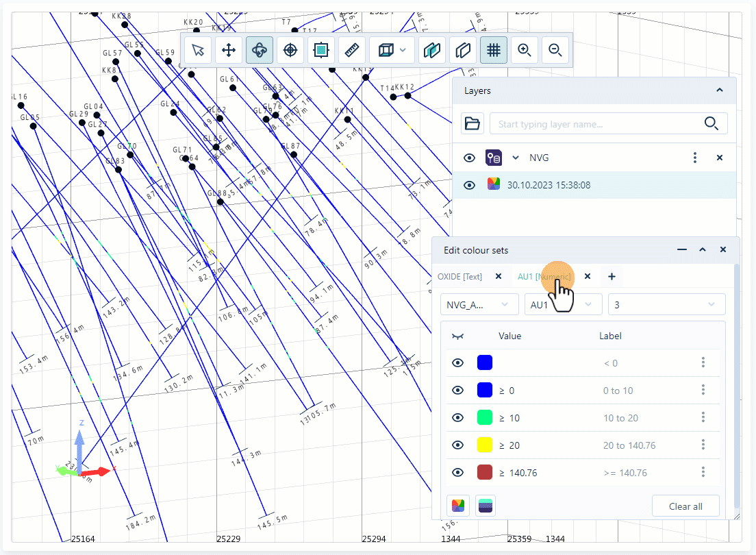This screenshot has width=756, height=555.
Task: Activate the clipping box tool
Action: [320, 49]
